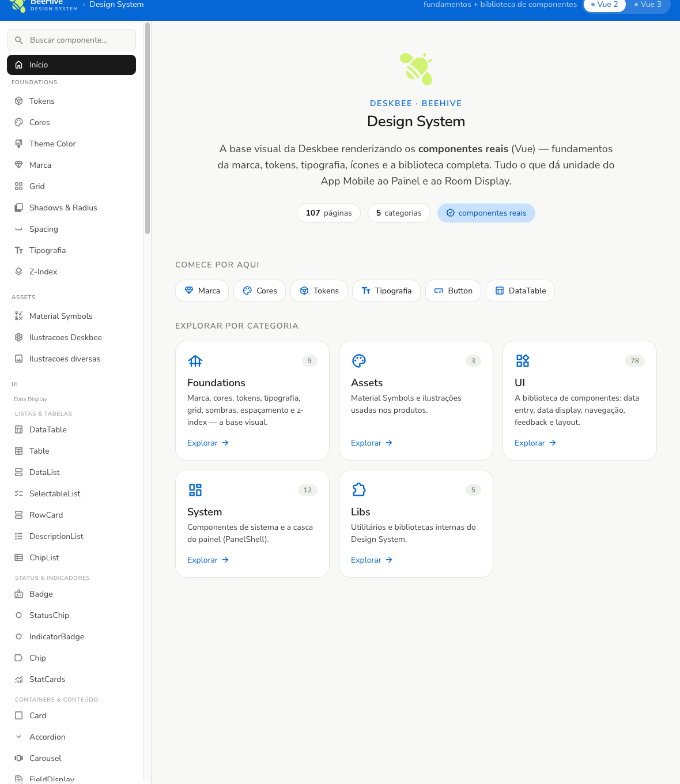Click the Material Symbols icon
The image size is (680, 784).
pos(18,316)
